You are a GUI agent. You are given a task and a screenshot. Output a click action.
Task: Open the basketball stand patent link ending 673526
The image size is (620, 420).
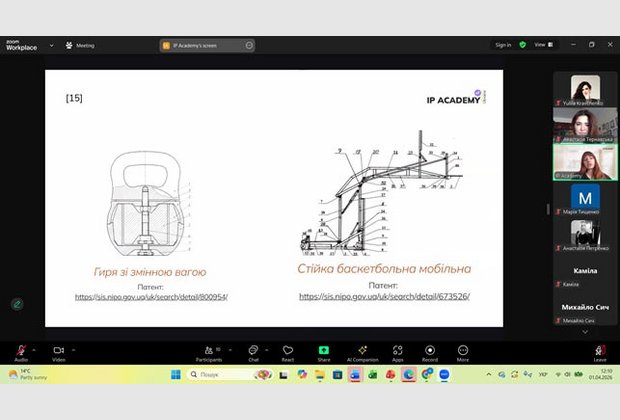coord(384,296)
